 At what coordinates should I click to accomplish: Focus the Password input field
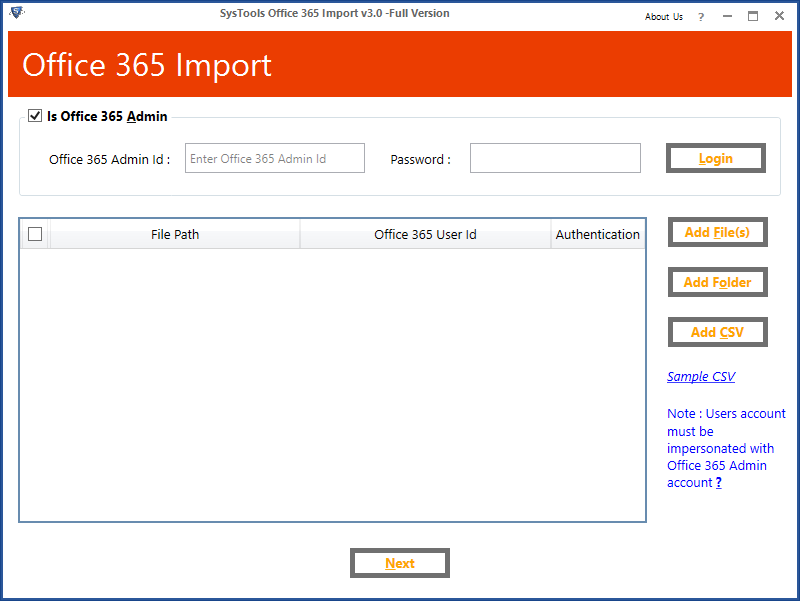click(555, 158)
